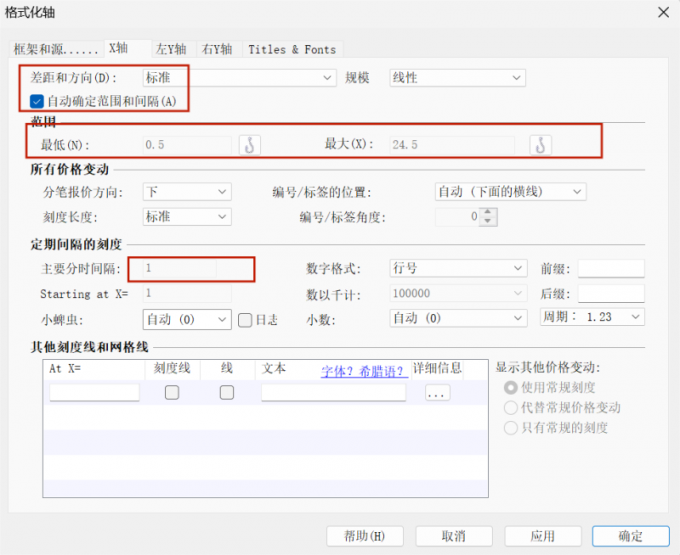Switch to the 左Y轴 tab
680x555 pixels.
click(x=172, y=49)
